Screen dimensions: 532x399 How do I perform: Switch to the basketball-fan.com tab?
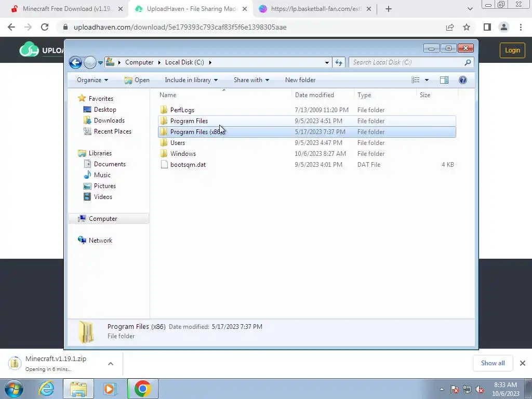coord(316,9)
